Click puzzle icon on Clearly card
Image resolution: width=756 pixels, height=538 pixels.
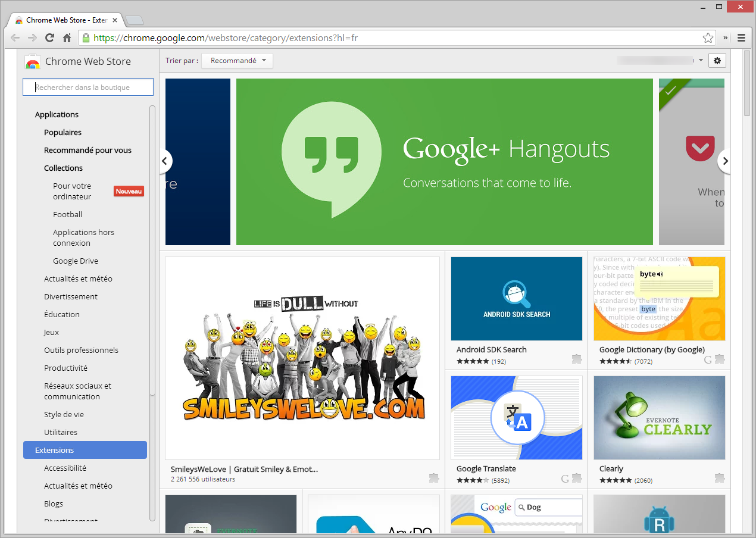point(720,478)
